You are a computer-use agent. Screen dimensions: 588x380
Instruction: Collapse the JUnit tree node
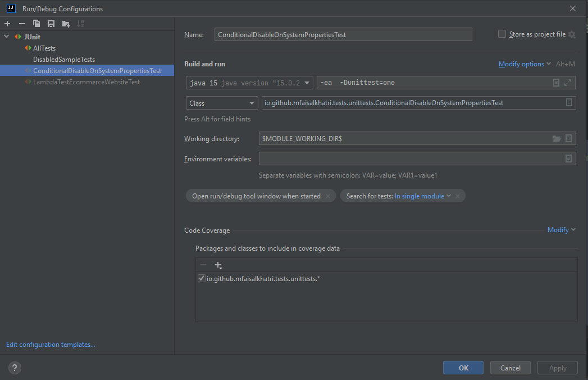pos(7,37)
